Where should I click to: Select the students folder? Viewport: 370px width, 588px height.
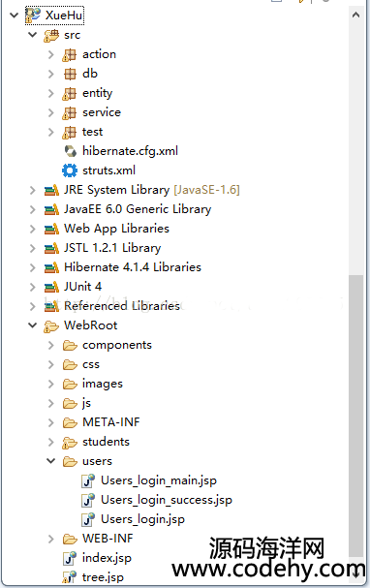click(107, 442)
